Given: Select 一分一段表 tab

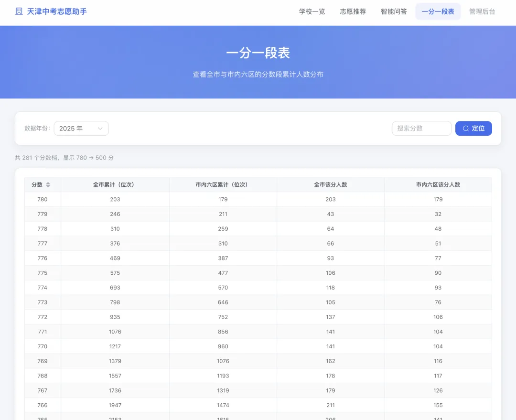Looking at the screenshot, I should tap(438, 11).
